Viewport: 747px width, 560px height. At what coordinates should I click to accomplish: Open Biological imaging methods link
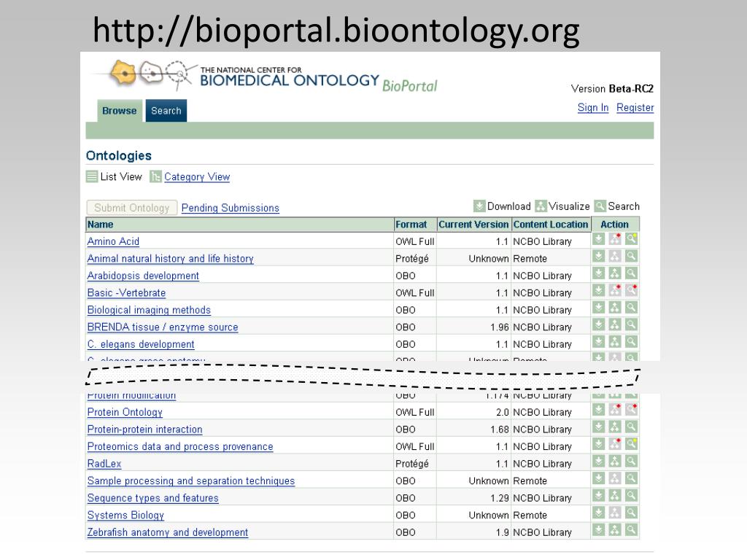(149, 310)
